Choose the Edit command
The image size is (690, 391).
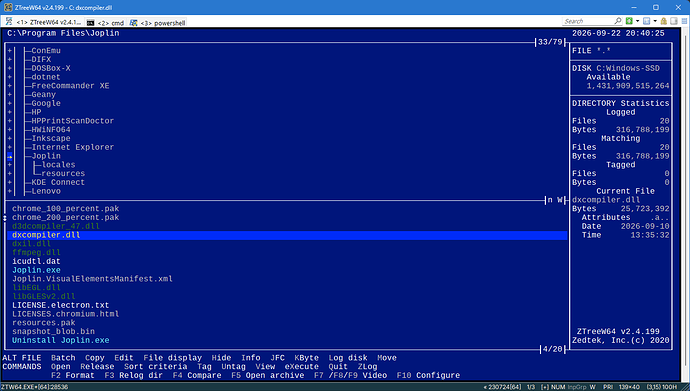124,358
